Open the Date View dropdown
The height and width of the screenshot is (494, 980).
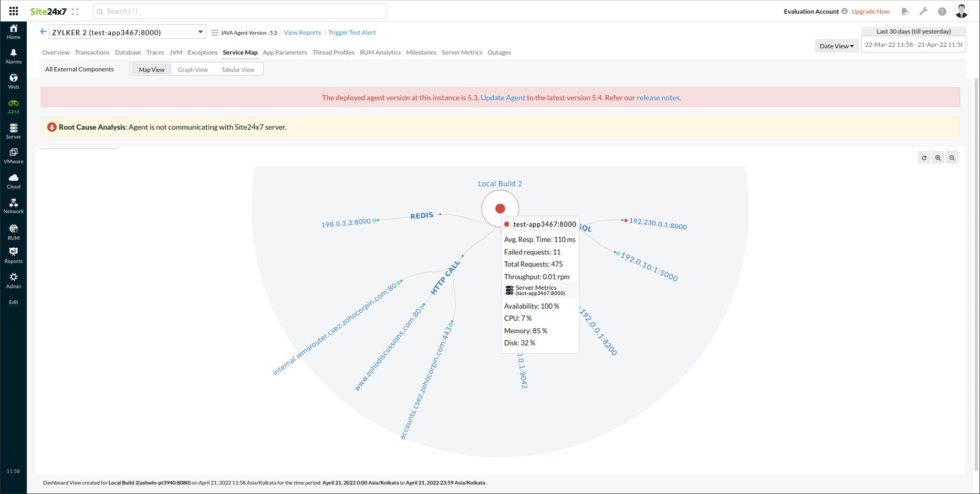click(x=836, y=46)
